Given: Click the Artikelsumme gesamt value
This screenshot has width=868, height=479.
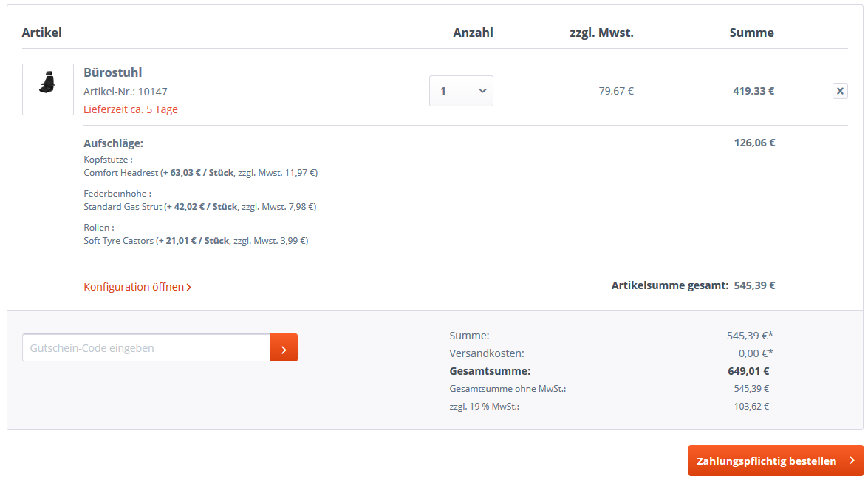Looking at the screenshot, I should coord(754,286).
